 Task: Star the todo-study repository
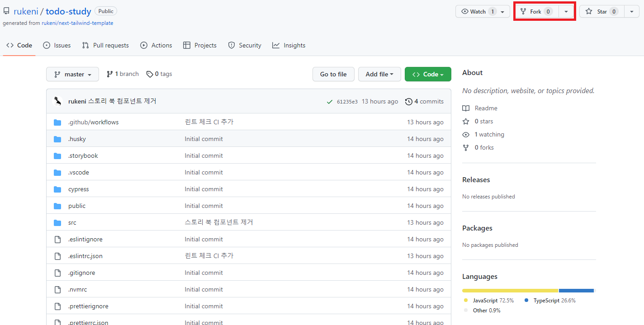(602, 11)
